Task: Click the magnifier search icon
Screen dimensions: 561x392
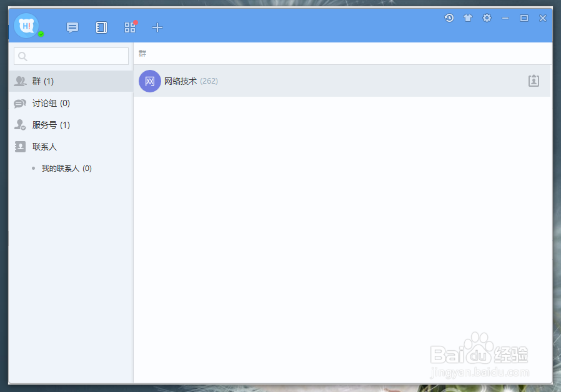Action: point(22,56)
